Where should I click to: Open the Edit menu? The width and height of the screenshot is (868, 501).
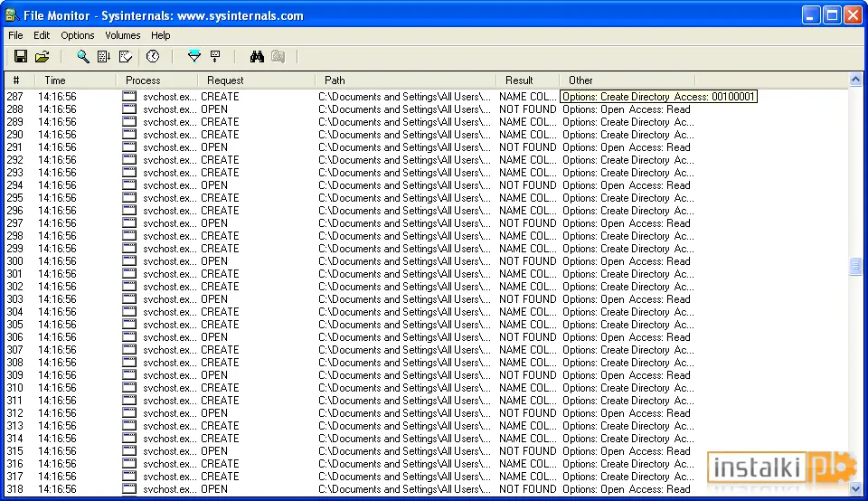click(x=42, y=35)
